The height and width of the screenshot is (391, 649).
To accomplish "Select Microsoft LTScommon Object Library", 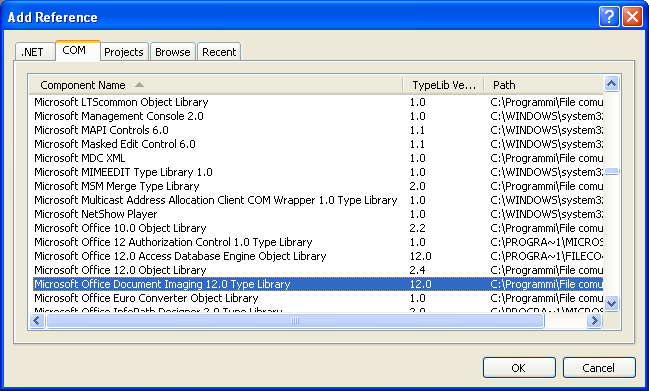I will tap(318, 102).
